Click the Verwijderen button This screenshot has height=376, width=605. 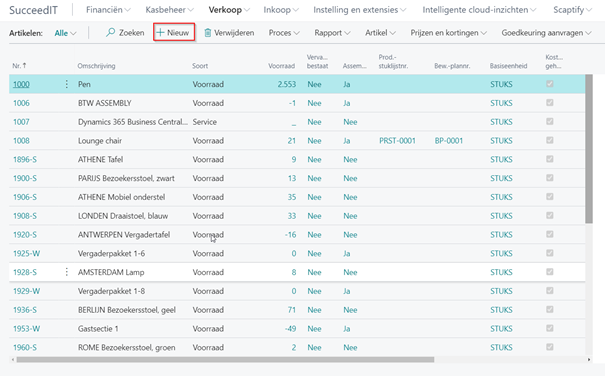point(229,33)
